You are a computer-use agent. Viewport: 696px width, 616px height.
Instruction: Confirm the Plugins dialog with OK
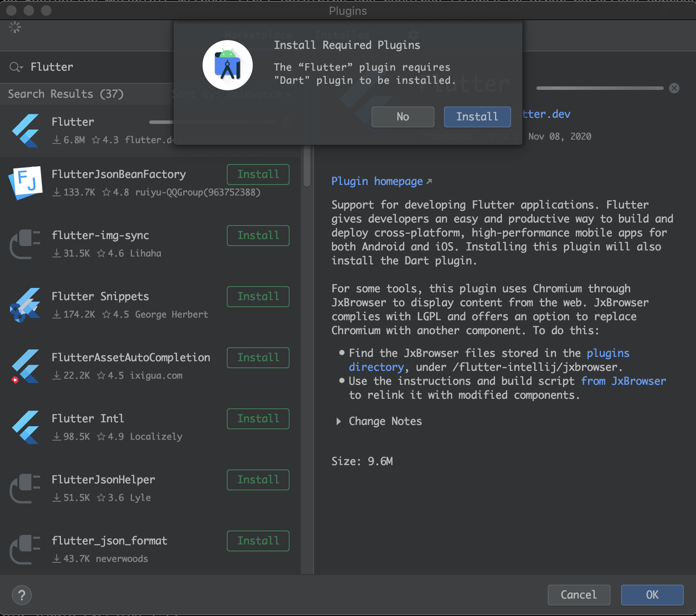tap(652, 595)
